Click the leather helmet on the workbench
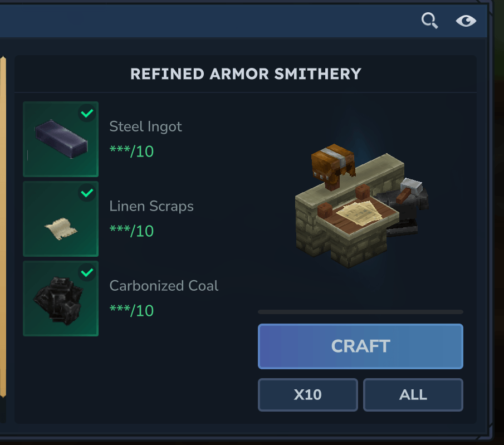This screenshot has width=504, height=445. (334, 166)
